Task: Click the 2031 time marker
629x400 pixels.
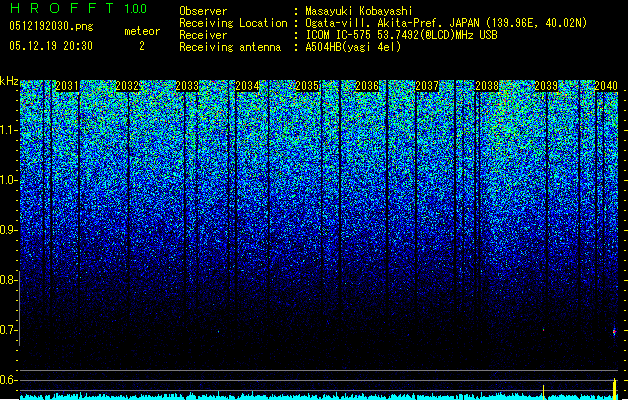Action: [67, 86]
